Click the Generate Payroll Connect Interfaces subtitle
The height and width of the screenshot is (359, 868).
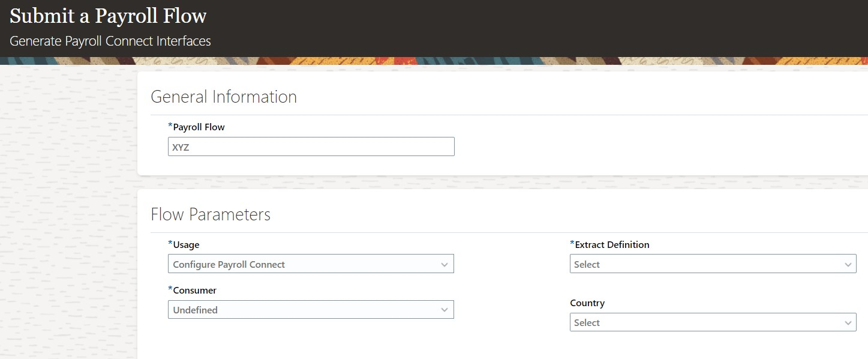(110, 41)
